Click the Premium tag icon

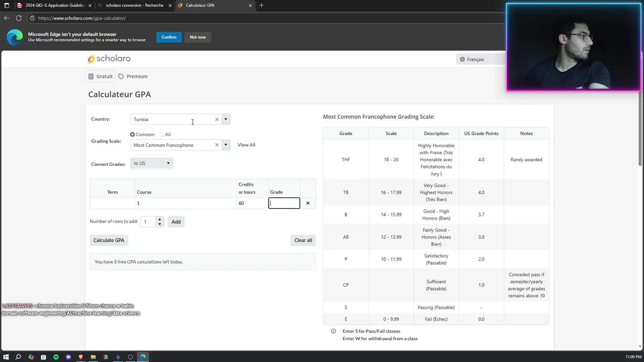[x=121, y=76]
